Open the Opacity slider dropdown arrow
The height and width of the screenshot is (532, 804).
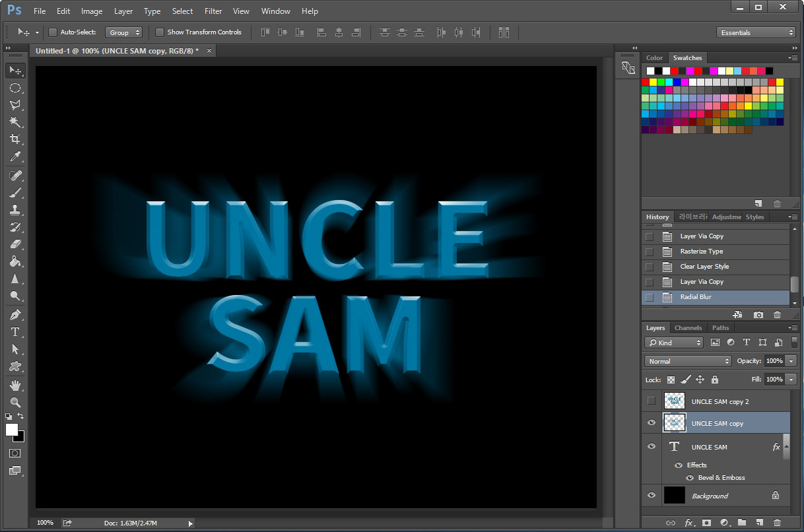[791, 361]
